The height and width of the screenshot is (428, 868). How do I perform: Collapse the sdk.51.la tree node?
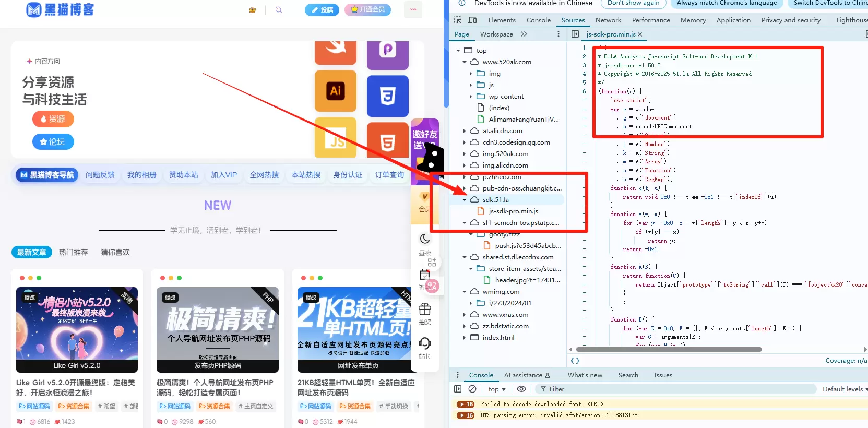tap(465, 200)
